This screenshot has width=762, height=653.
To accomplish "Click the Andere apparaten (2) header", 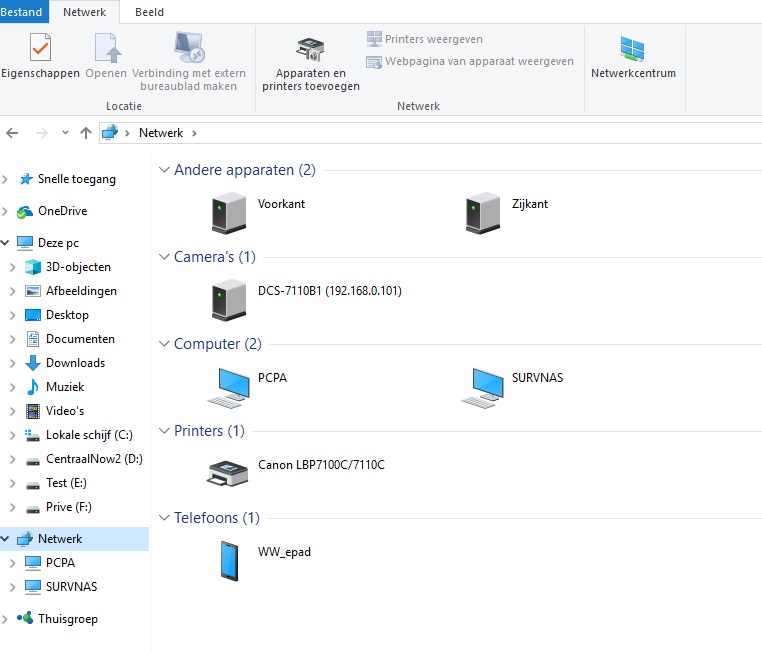I will pyautogui.click(x=245, y=170).
